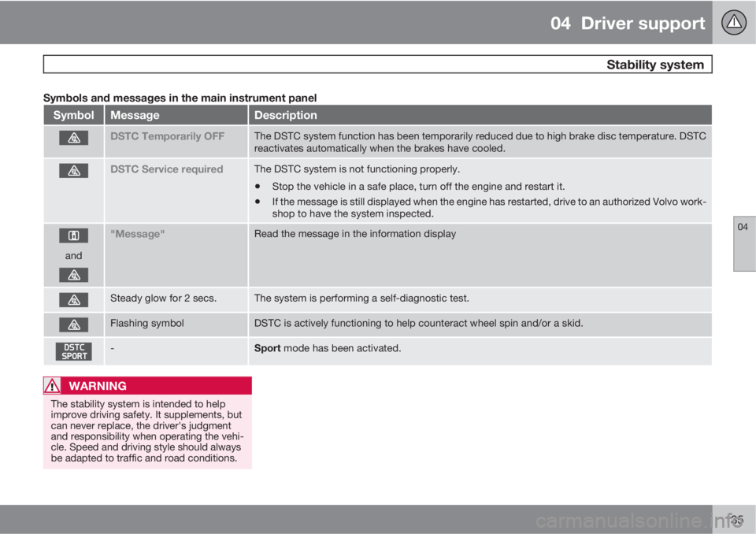756x534 pixels.
Task: Click the DSTC symbol beside DSTC Temporarily OFF
Action: (x=74, y=138)
